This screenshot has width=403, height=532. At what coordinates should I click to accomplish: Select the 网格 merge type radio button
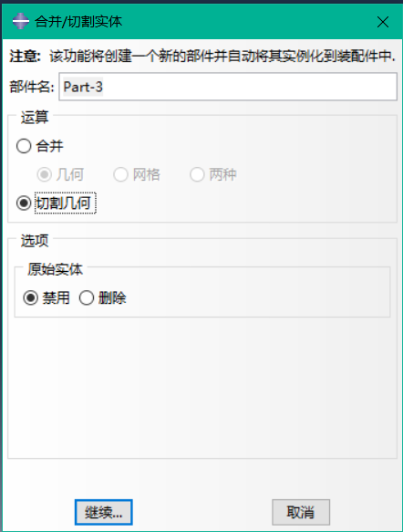(120, 174)
